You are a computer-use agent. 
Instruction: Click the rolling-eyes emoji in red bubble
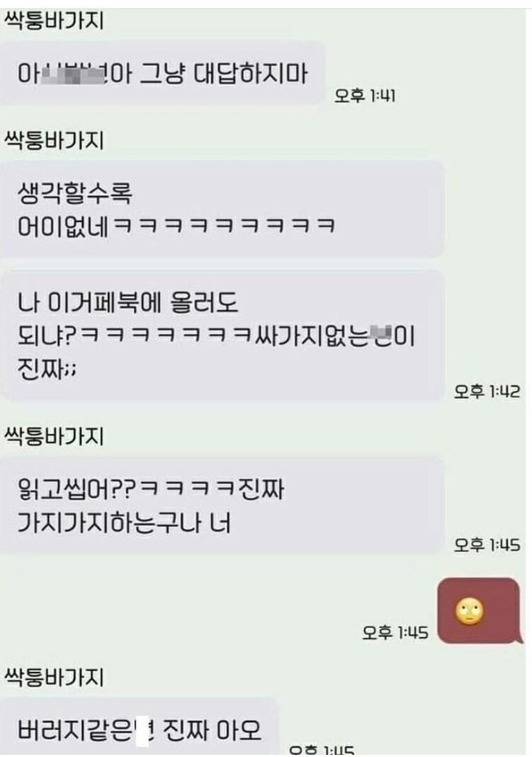[x=469, y=611]
